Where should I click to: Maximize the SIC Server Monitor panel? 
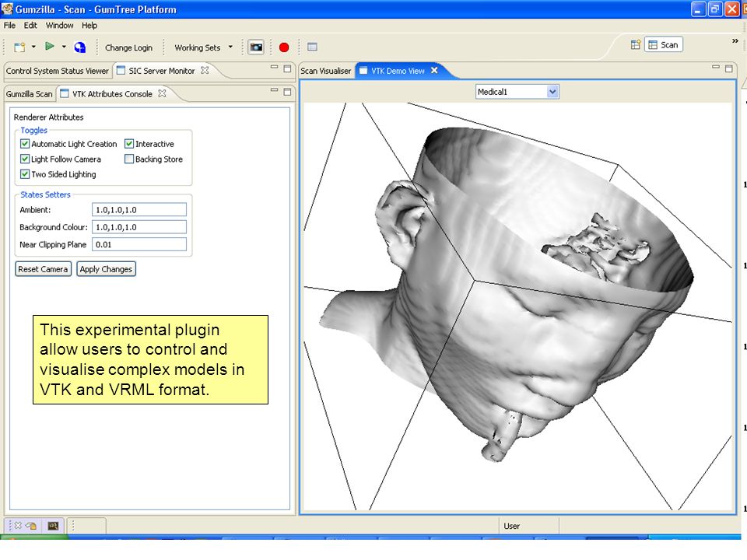287,68
